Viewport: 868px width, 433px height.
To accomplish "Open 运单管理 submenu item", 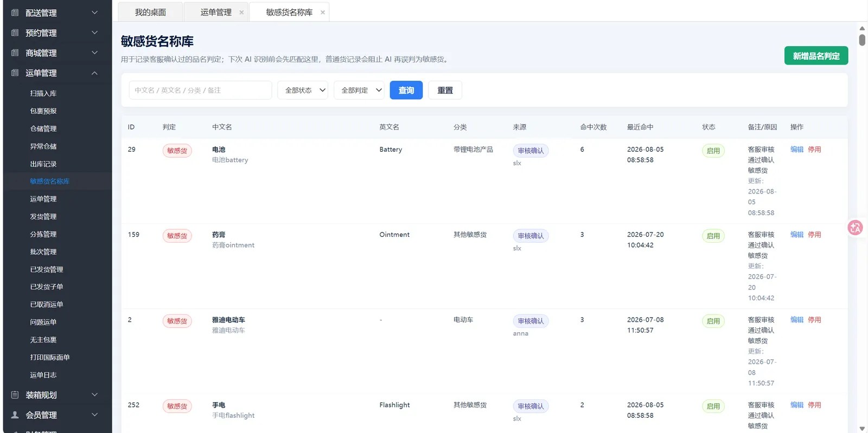I will point(43,199).
